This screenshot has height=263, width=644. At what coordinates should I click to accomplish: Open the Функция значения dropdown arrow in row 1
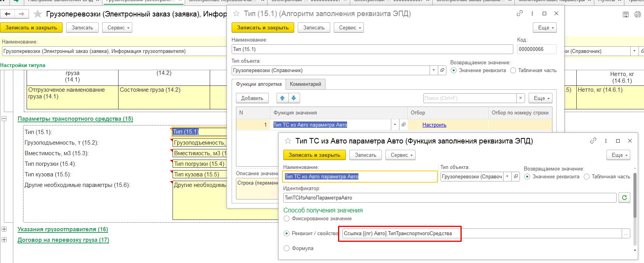coord(394,125)
